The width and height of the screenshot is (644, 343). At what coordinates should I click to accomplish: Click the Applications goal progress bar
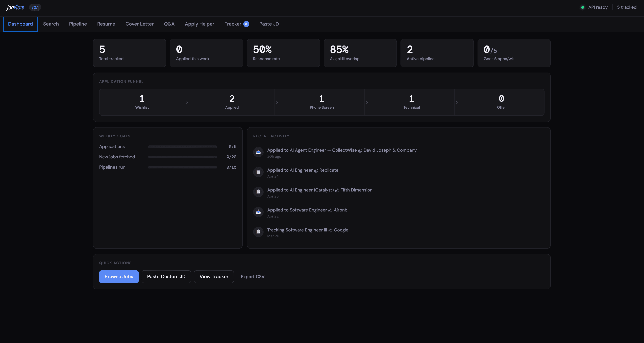pyautogui.click(x=182, y=147)
